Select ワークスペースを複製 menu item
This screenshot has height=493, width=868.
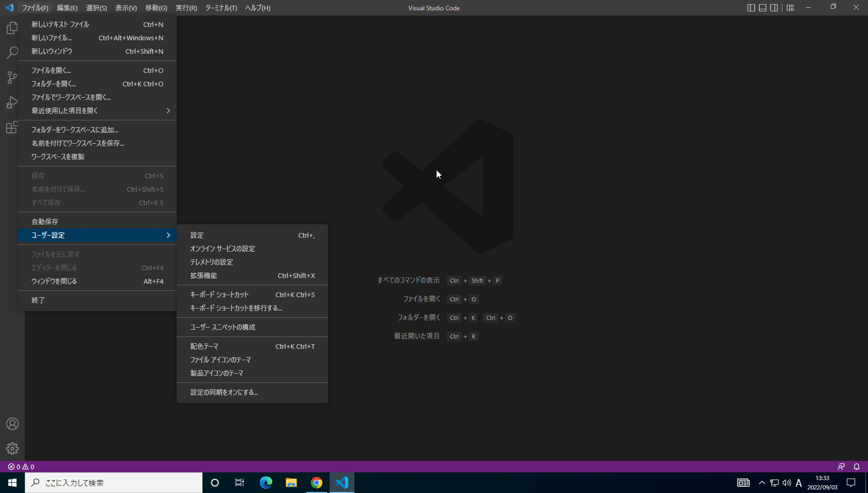(x=98, y=157)
